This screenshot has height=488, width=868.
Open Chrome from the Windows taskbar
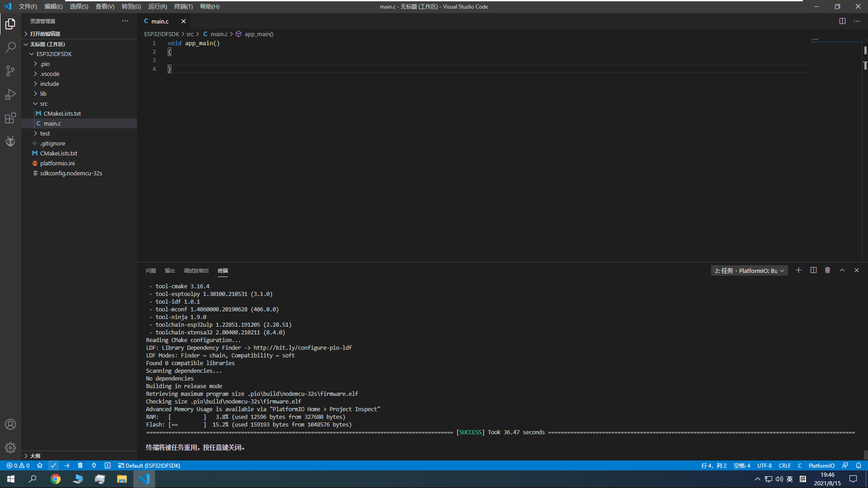point(56,479)
